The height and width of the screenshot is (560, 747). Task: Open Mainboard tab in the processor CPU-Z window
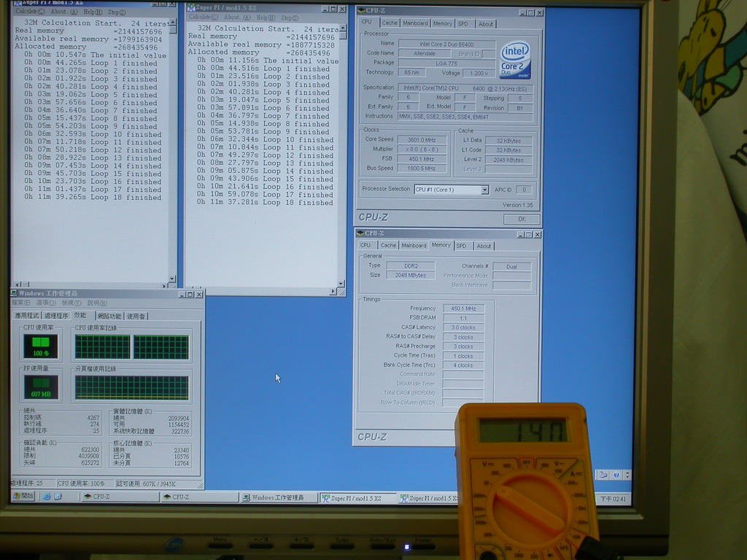tap(415, 23)
